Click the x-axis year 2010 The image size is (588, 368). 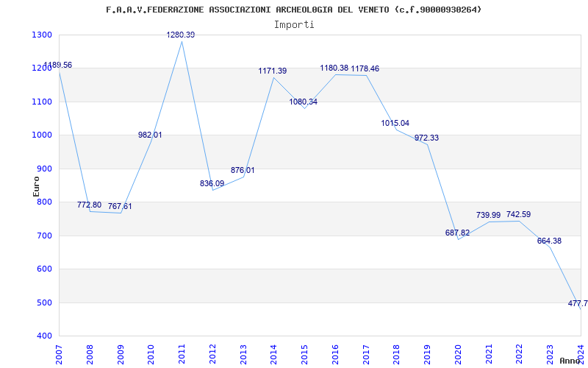(x=151, y=355)
